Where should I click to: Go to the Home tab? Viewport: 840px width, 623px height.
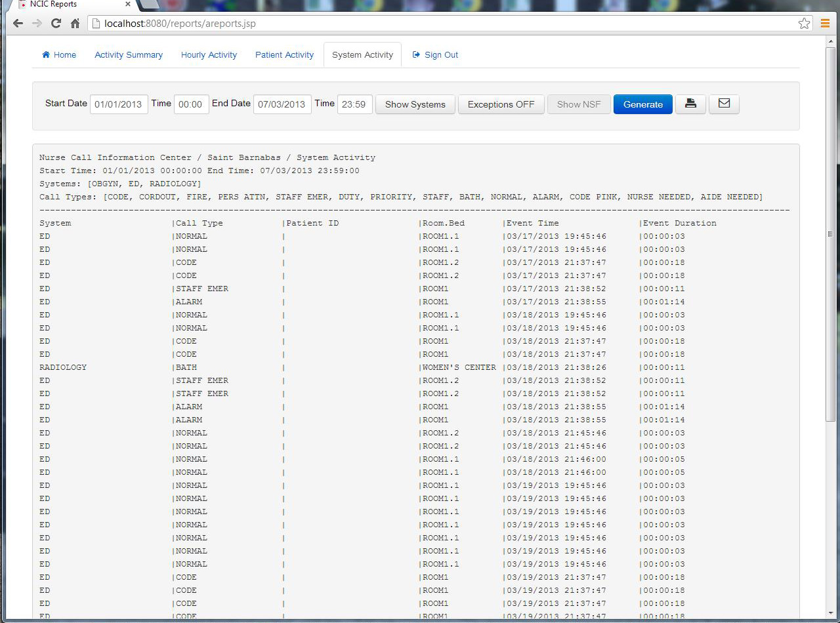pyautogui.click(x=59, y=55)
